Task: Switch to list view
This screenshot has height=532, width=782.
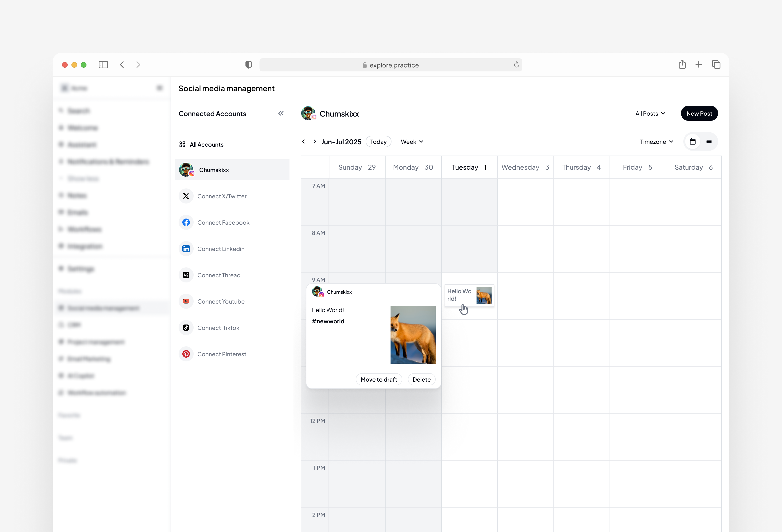Action: point(709,142)
